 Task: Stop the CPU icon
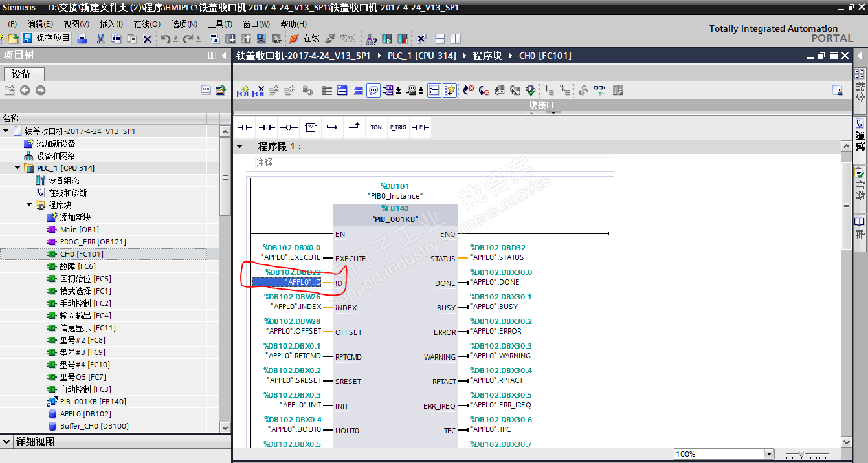tap(402, 39)
